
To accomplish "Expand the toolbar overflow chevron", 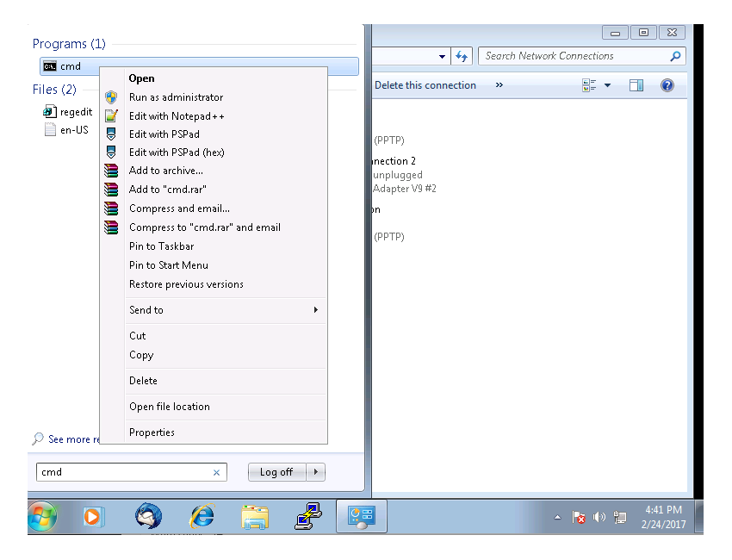I will 499,85.
